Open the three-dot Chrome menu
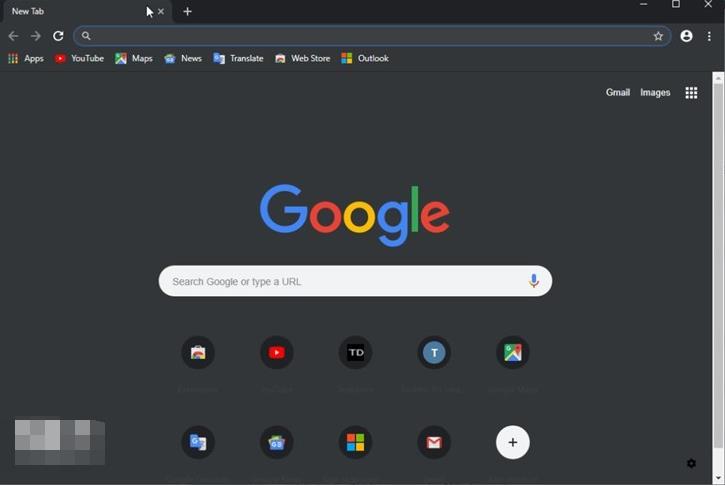Viewport: 725px width, 486px height. coord(709,36)
